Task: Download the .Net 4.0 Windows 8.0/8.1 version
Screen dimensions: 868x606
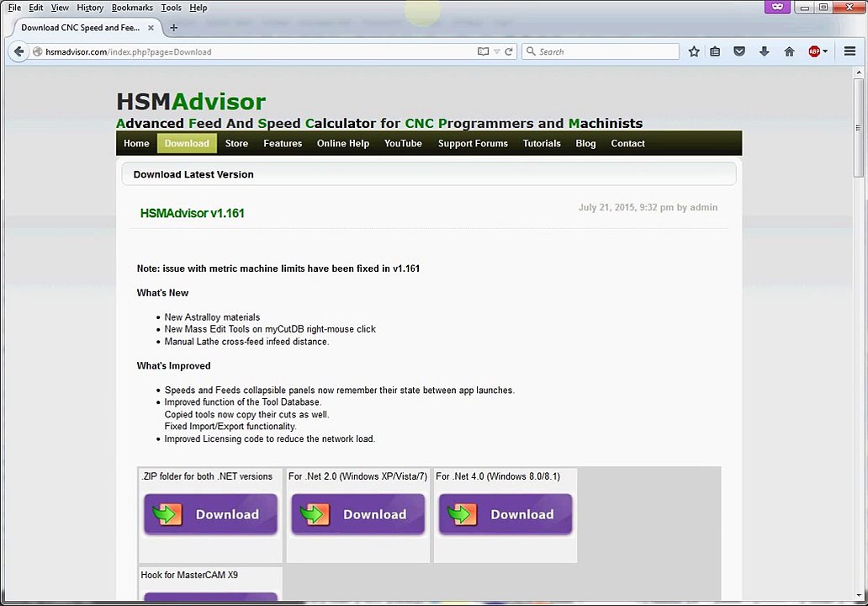Action: [505, 514]
